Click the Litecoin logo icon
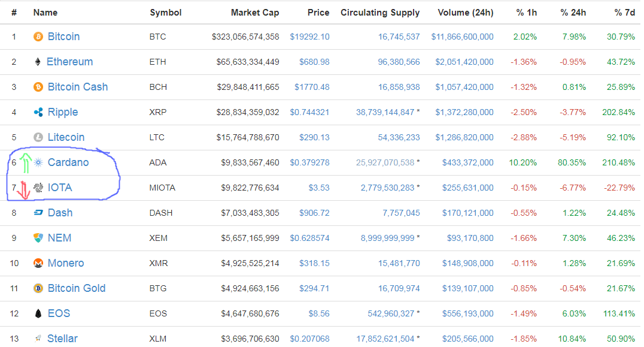Screen dimensions: 644x347 point(38,137)
